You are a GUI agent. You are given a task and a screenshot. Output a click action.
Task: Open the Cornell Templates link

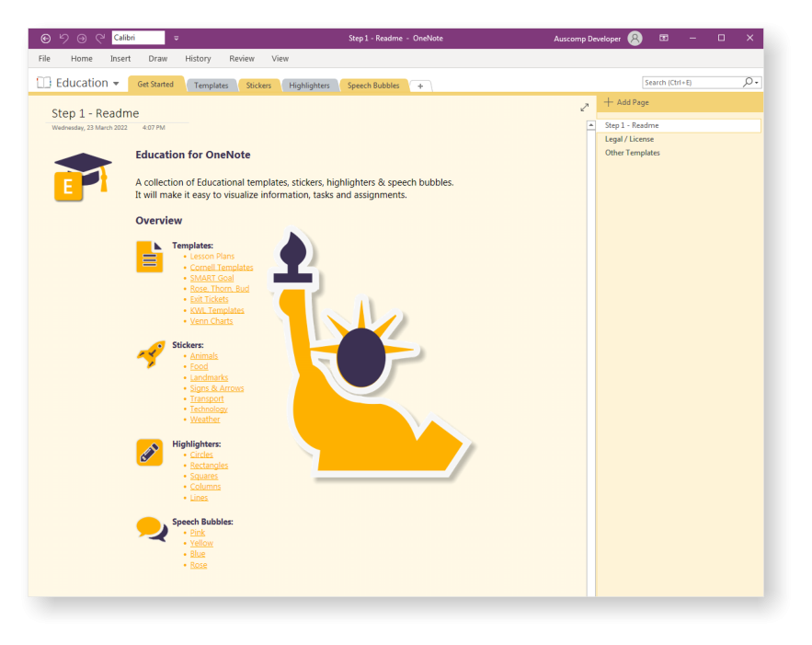click(221, 268)
